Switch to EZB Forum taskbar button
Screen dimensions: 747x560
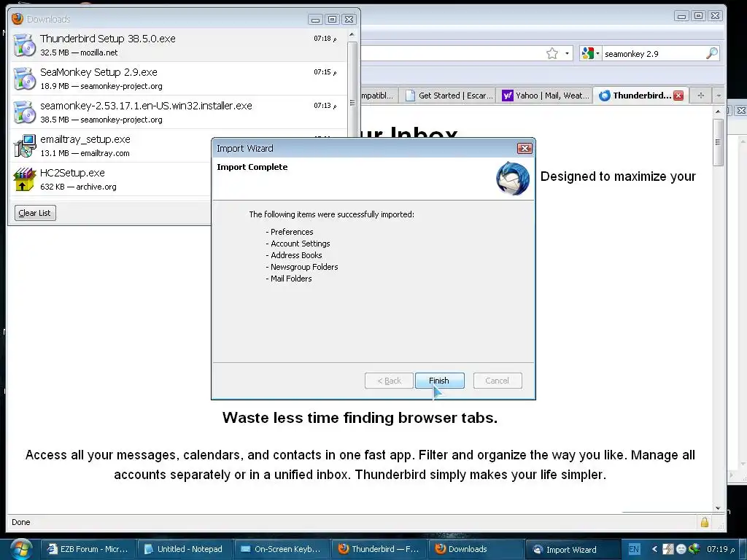coord(88,549)
